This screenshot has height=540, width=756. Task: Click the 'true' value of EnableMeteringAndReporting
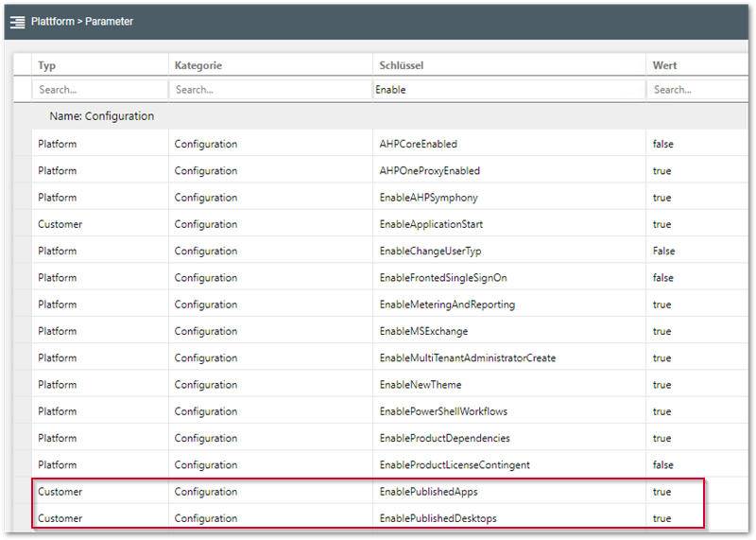661,305
